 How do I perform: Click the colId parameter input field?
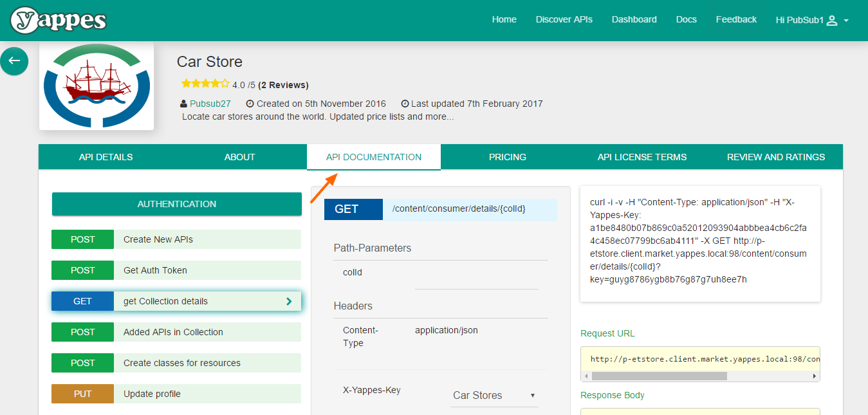(476, 278)
